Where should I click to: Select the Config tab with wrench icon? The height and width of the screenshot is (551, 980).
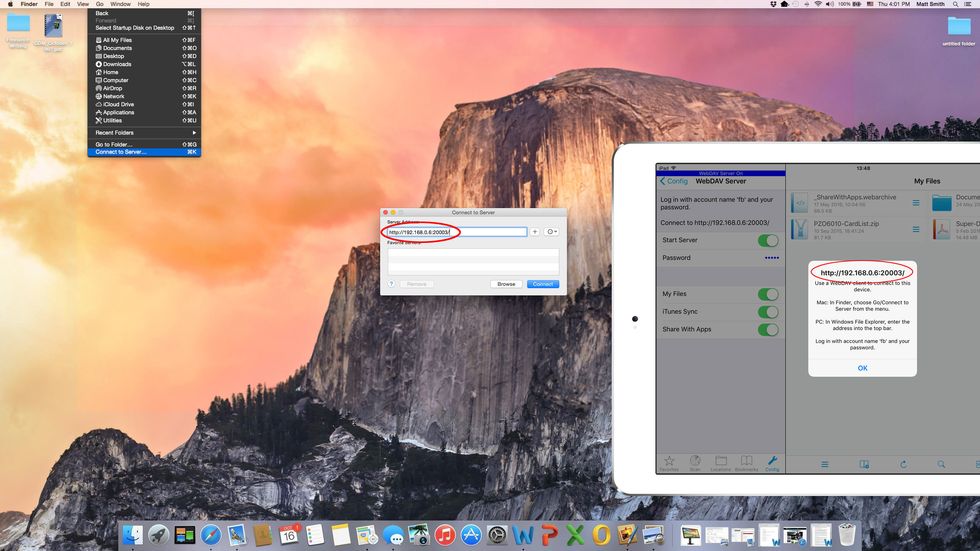[x=772, y=462]
